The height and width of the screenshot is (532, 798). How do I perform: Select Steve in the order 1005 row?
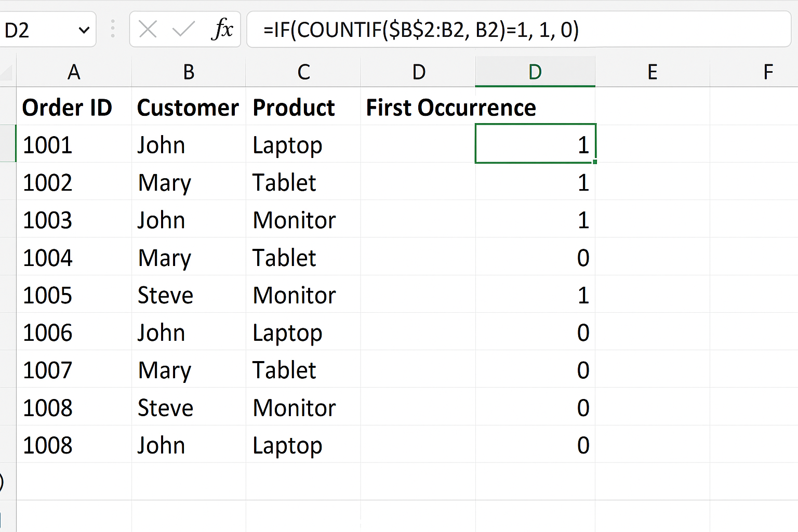click(x=189, y=294)
